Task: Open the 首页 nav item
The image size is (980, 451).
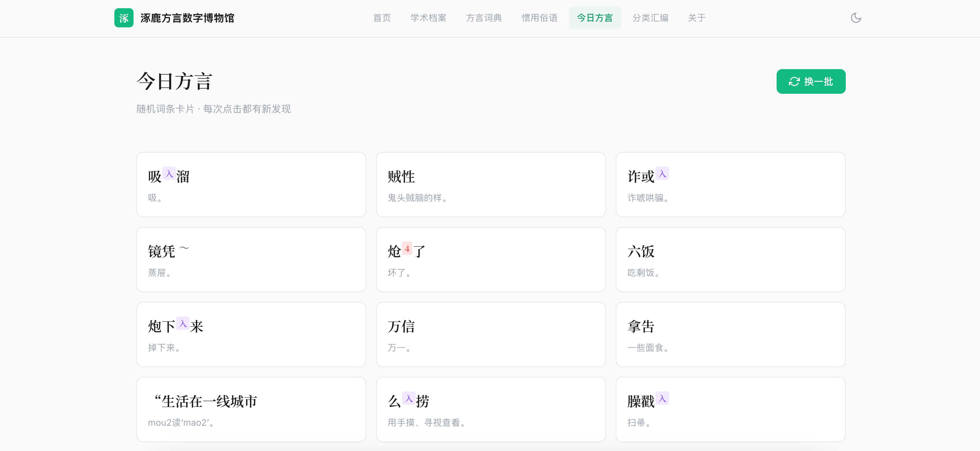Action: pos(381,18)
